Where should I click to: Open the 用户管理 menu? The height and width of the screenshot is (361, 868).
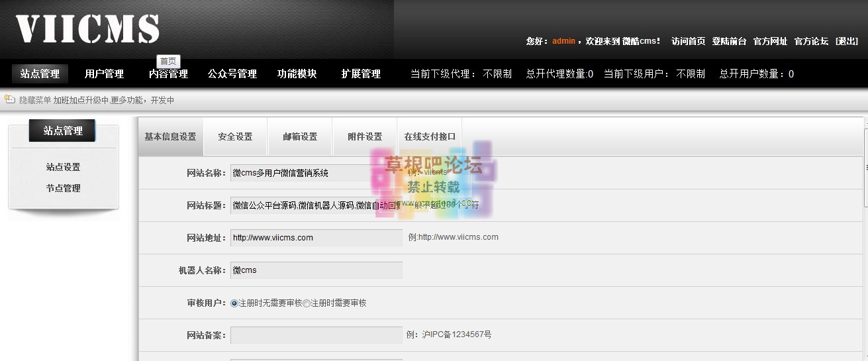pyautogui.click(x=104, y=74)
